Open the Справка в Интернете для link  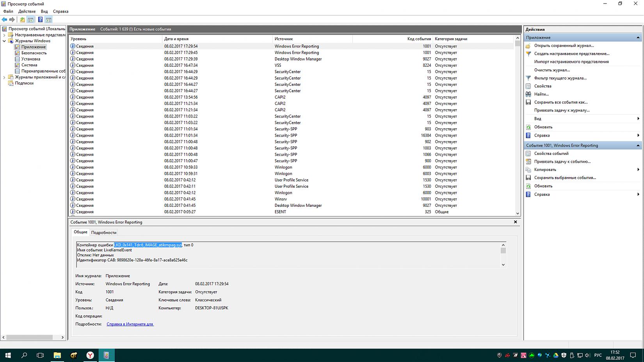click(130, 324)
